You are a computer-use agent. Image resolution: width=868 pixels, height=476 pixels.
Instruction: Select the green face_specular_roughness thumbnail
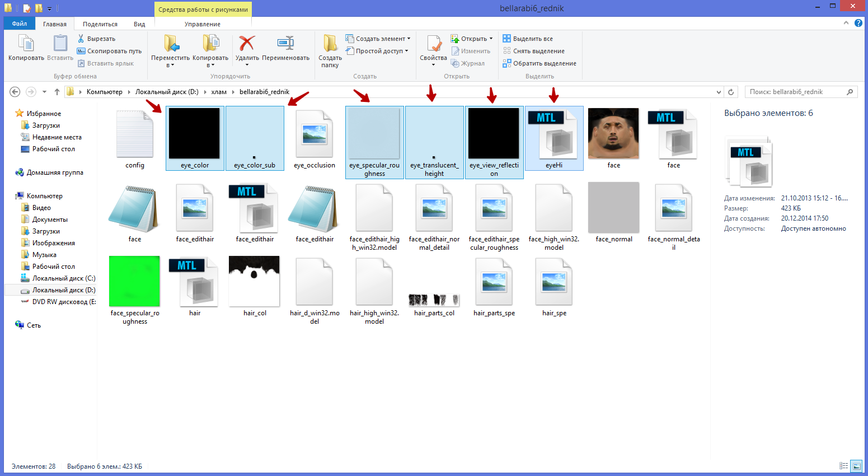[x=134, y=282]
